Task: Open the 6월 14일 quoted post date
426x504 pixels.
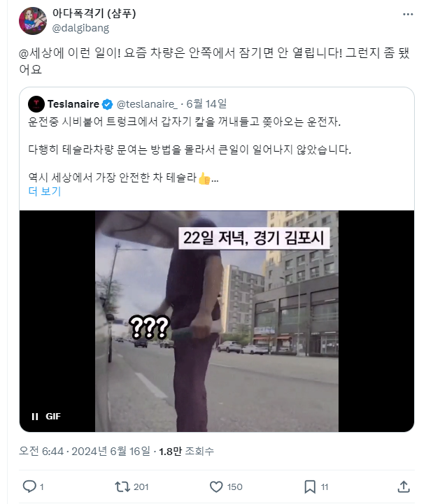Action: coord(206,104)
